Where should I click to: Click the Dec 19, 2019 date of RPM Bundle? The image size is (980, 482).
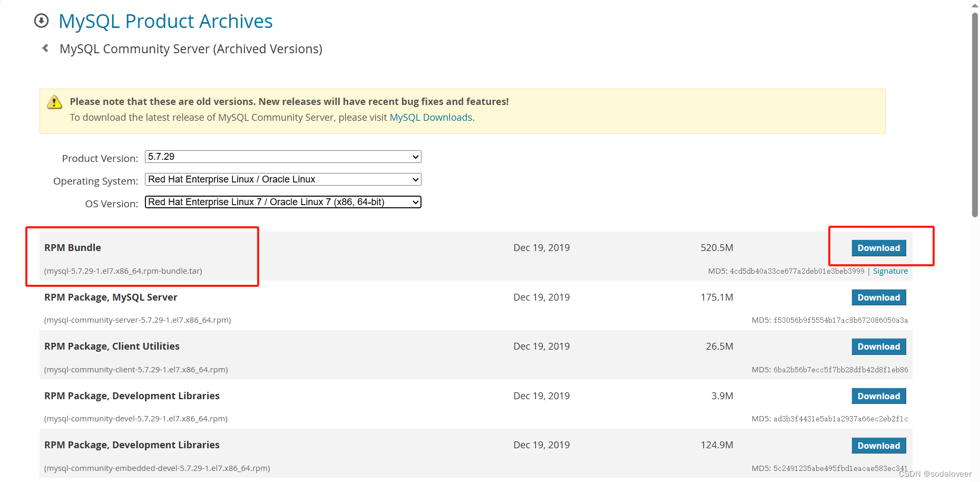pyautogui.click(x=542, y=248)
